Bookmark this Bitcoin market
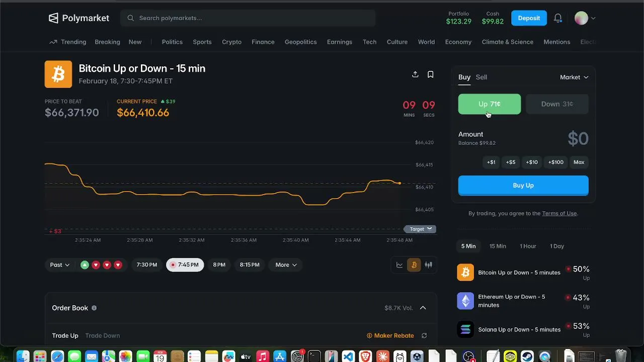This screenshot has width=644, height=362. tap(431, 74)
